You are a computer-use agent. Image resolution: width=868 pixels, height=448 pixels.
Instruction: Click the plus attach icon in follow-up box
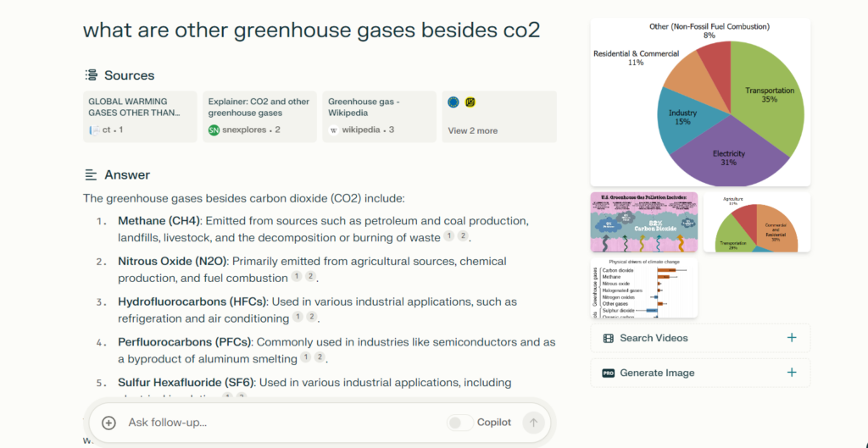click(x=108, y=423)
